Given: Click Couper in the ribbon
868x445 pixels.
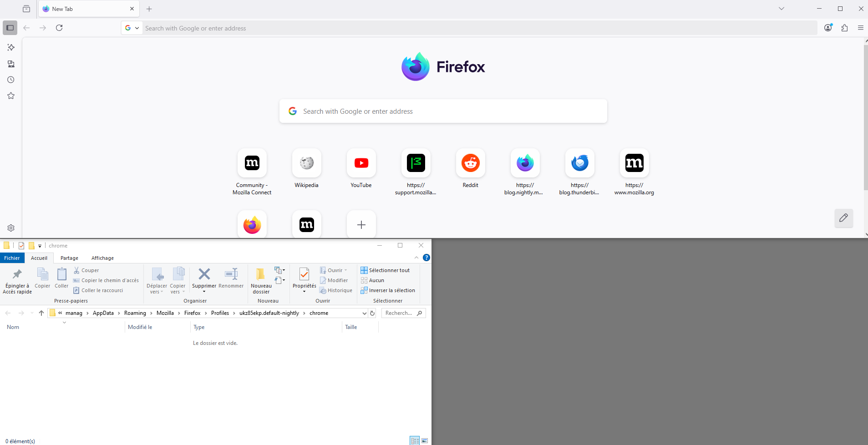Looking at the screenshot, I should [86, 270].
